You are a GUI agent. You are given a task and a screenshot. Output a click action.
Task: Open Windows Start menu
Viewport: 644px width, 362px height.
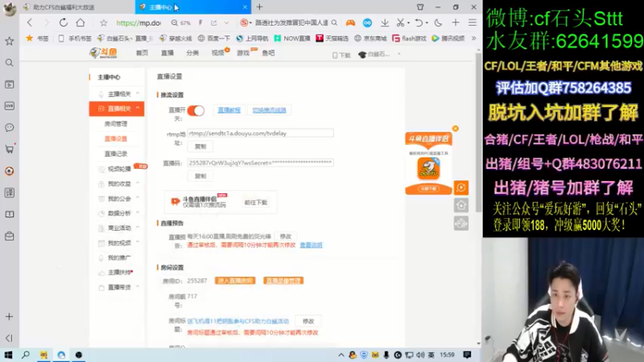8,355
